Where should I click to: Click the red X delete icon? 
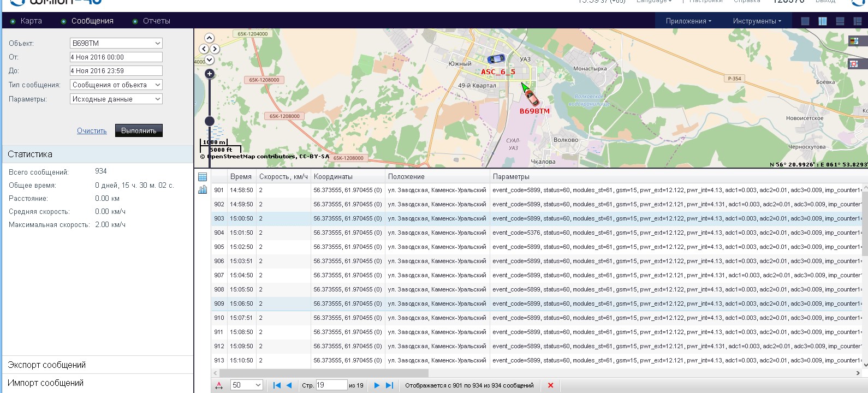550,385
